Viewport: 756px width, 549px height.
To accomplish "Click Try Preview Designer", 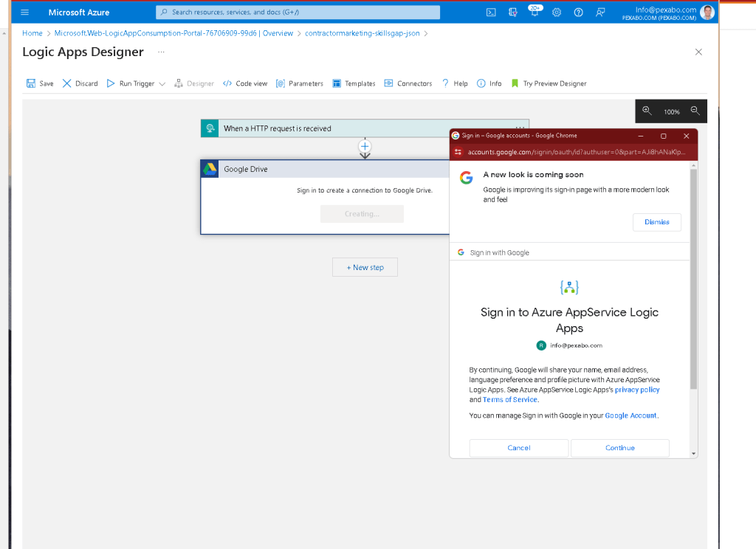I will point(549,83).
